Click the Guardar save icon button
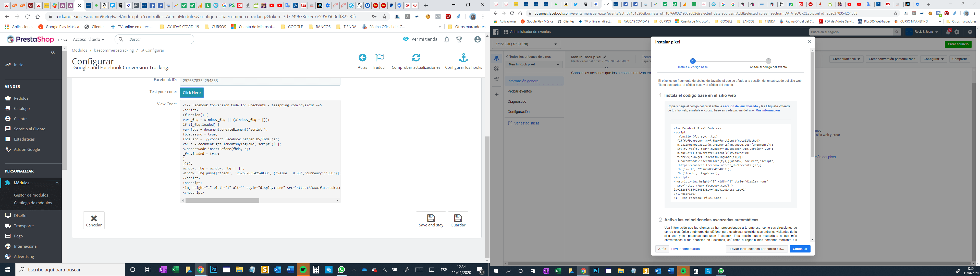980x276 pixels. click(x=458, y=220)
